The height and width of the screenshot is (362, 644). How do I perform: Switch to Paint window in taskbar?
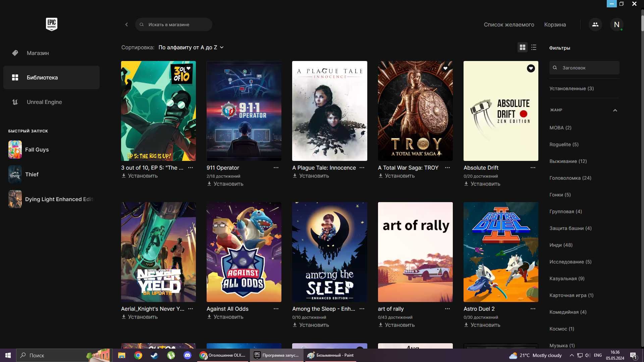330,355
